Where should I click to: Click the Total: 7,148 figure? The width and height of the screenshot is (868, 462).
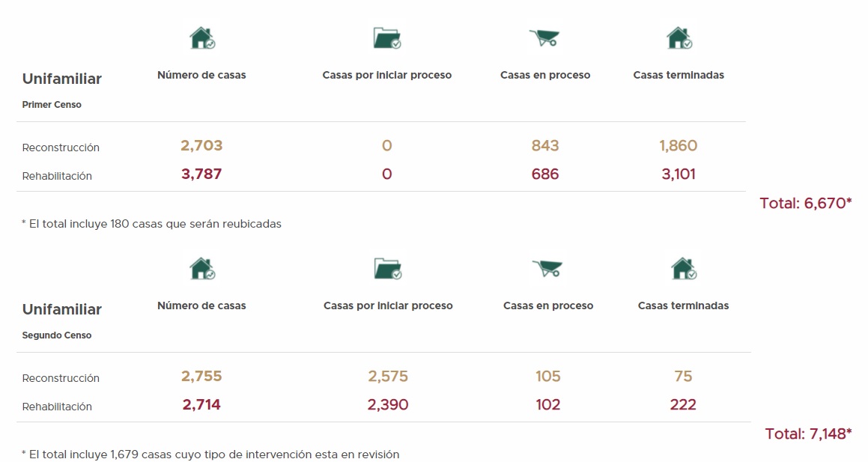(808, 434)
